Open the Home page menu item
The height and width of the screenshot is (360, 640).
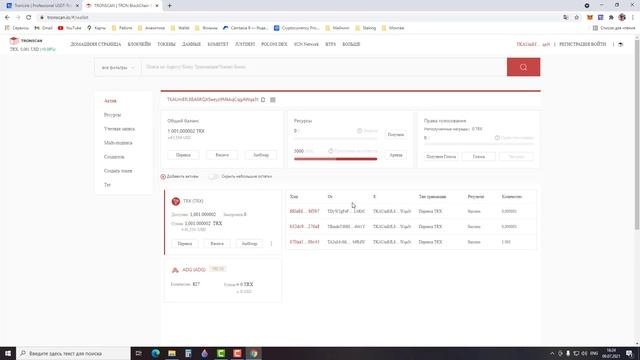coord(96,44)
